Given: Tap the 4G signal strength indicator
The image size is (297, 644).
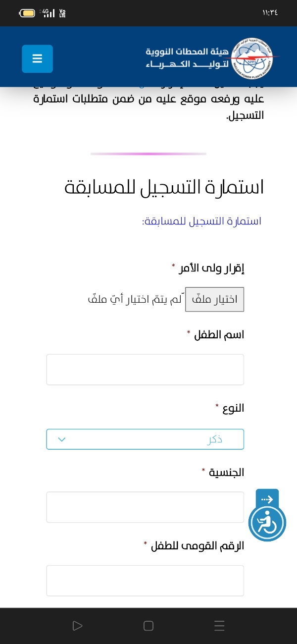Looking at the screenshot, I should point(49,13).
